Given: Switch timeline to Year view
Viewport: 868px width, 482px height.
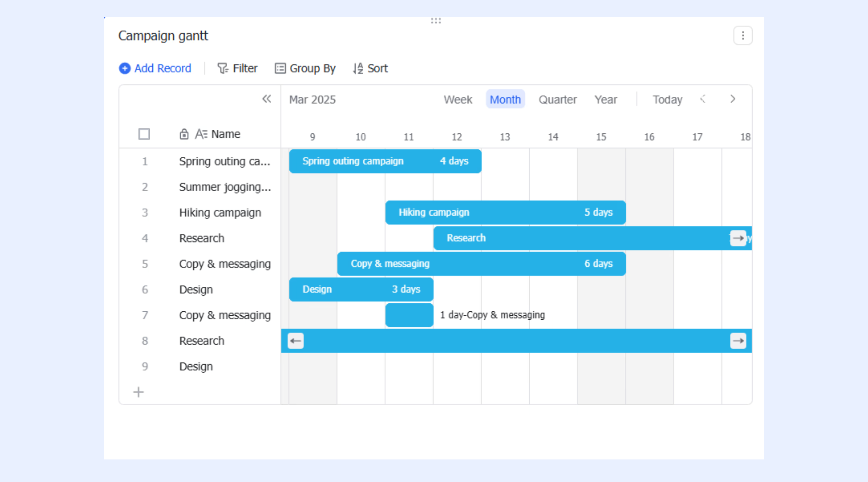Looking at the screenshot, I should (x=606, y=99).
